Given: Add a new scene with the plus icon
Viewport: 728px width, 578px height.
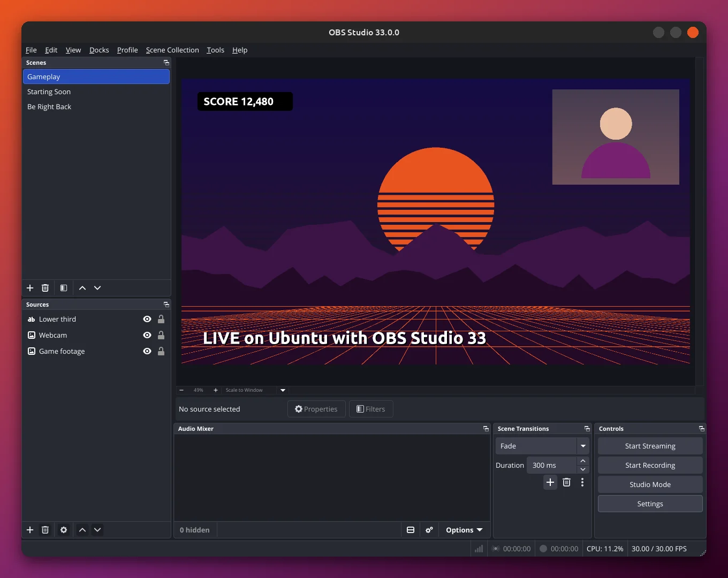Looking at the screenshot, I should pyautogui.click(x=30, y=288).
